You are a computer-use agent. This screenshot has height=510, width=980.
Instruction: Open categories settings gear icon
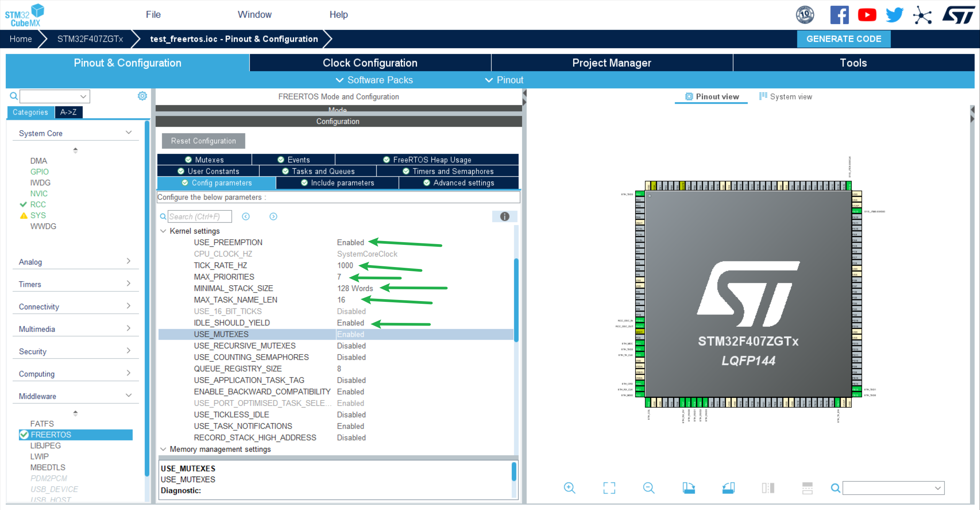point(142,96)
